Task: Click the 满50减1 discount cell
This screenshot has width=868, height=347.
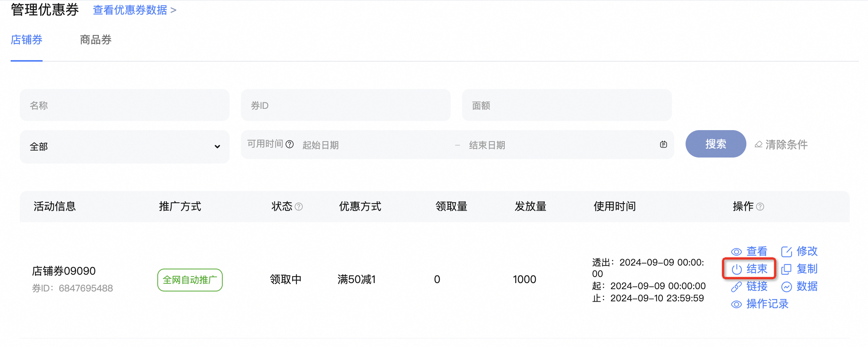Action: click(x=357, y=280)
